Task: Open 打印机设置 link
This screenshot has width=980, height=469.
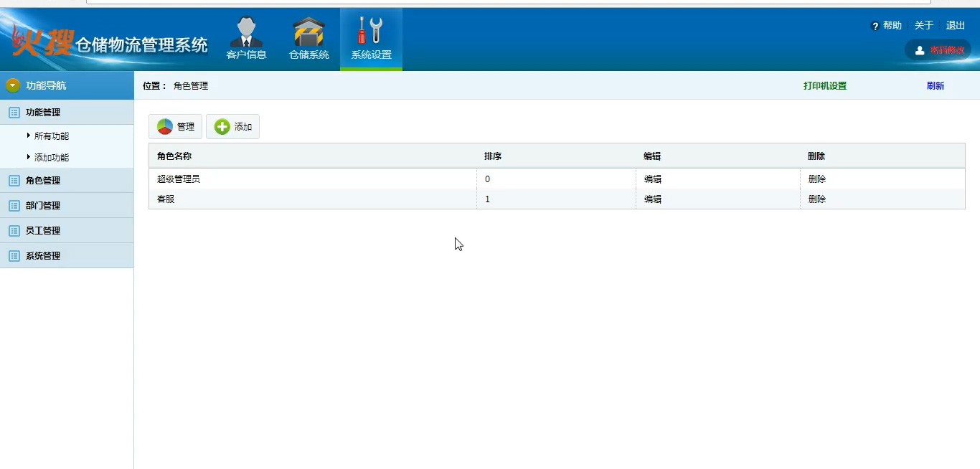Action: [824, 86]
